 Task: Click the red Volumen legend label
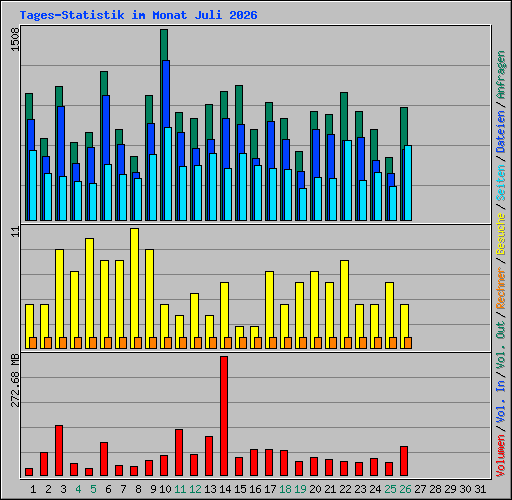point(501,455)
